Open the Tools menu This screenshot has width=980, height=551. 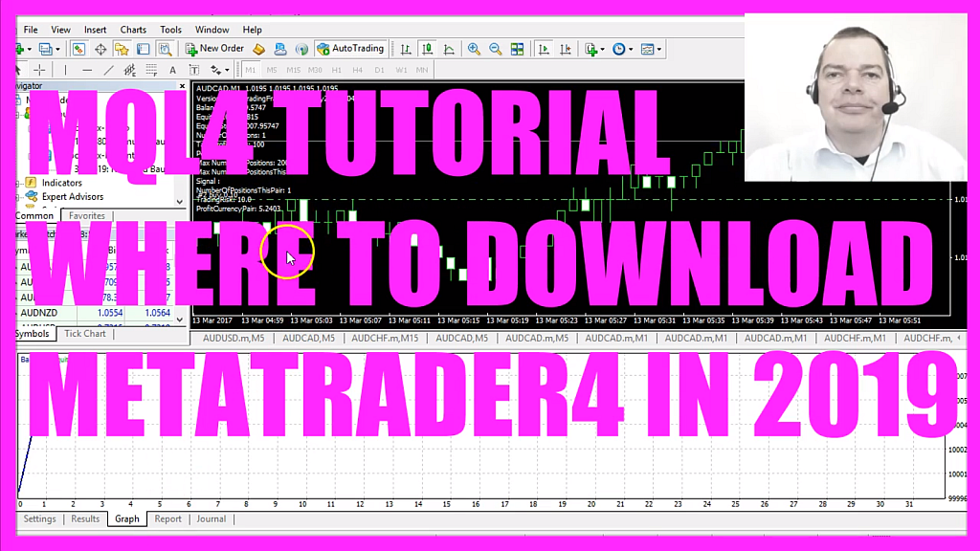pyautogui.click(x=170, y=30)
